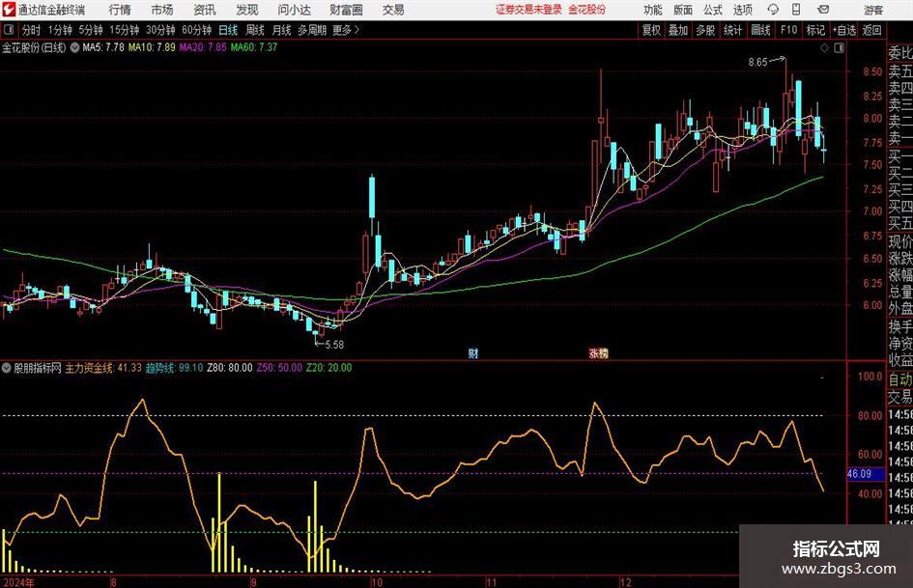The image size is (913, 588).
Task: Click the MA60: 7.37 indicator value
Action: (254, 47)
